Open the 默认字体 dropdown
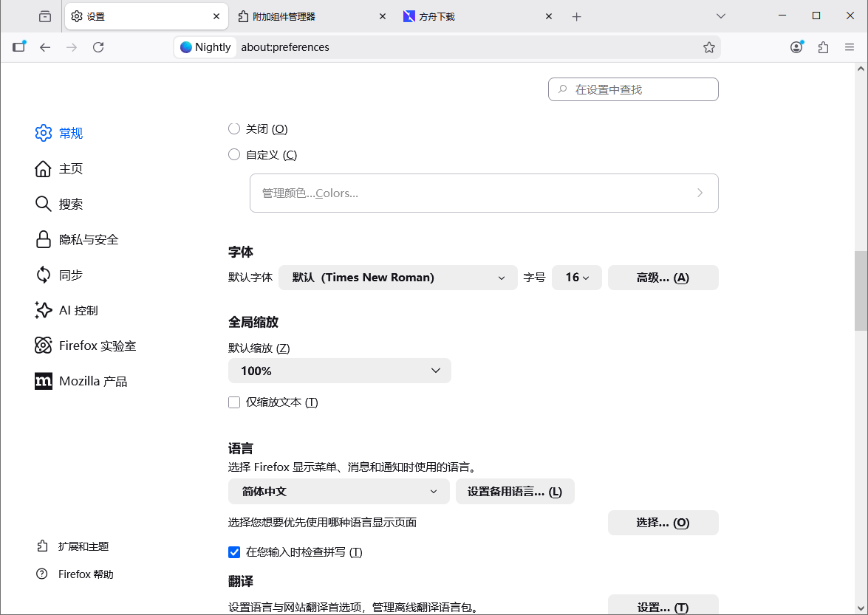This screenshot has height=615, width=868. (x=397, y=277)
